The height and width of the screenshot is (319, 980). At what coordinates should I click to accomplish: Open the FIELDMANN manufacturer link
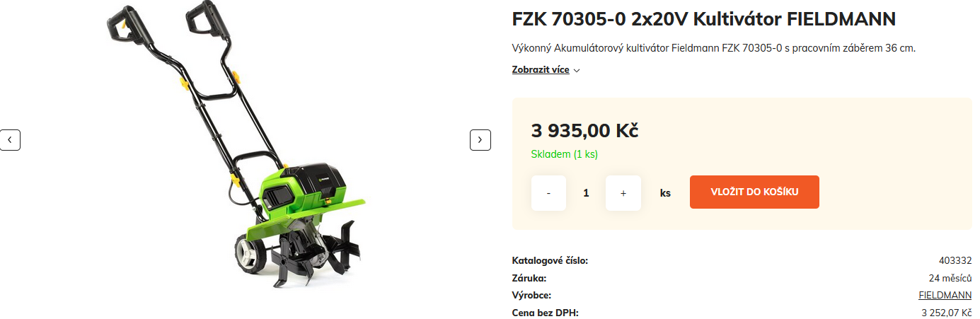tap(945, 295)
